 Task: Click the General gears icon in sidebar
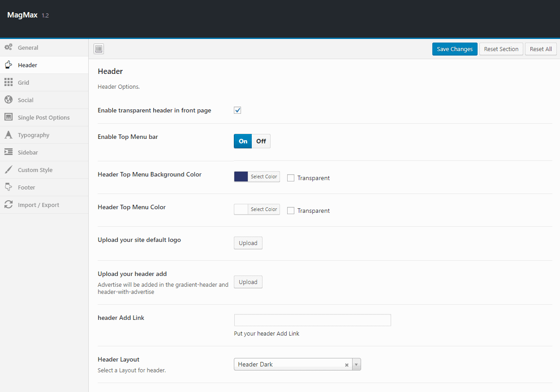pyautogui.click(x=9, y=47)
